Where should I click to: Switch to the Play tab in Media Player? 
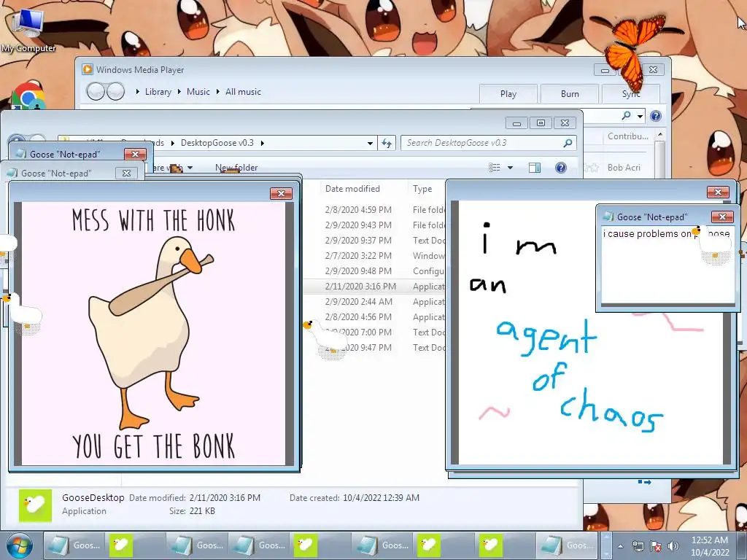pyautogui.click(x=508, y=94)
